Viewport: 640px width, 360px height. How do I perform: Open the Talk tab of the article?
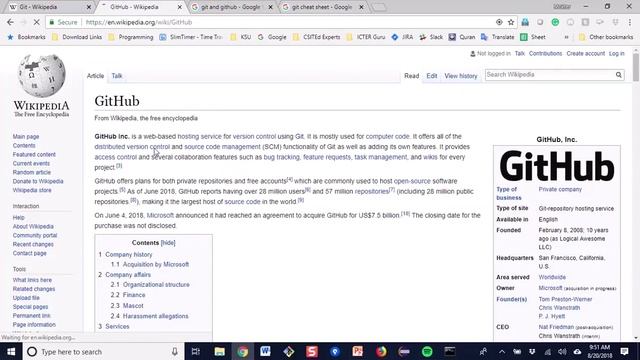117,76
